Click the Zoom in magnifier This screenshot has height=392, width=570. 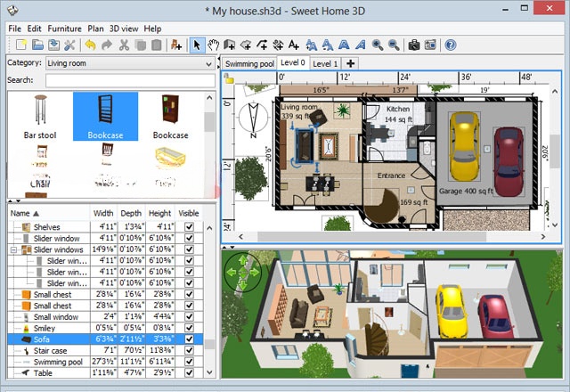(x=378, y=45)
